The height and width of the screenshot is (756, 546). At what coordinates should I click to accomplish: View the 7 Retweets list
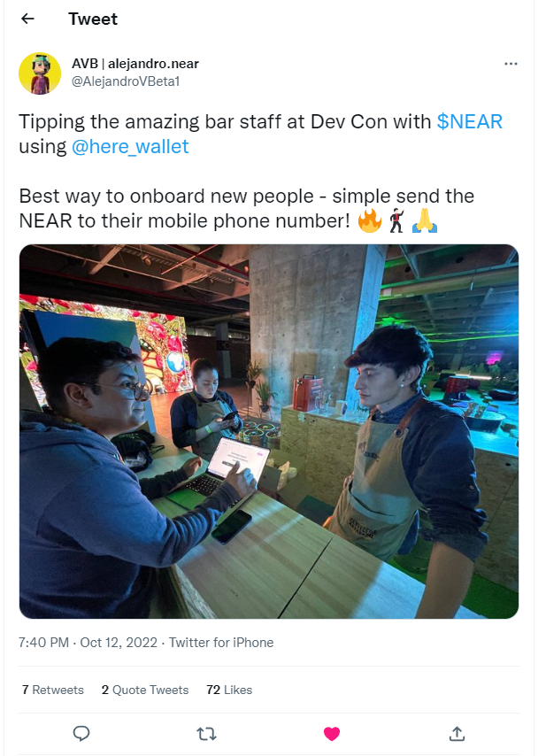click(52, 690)
